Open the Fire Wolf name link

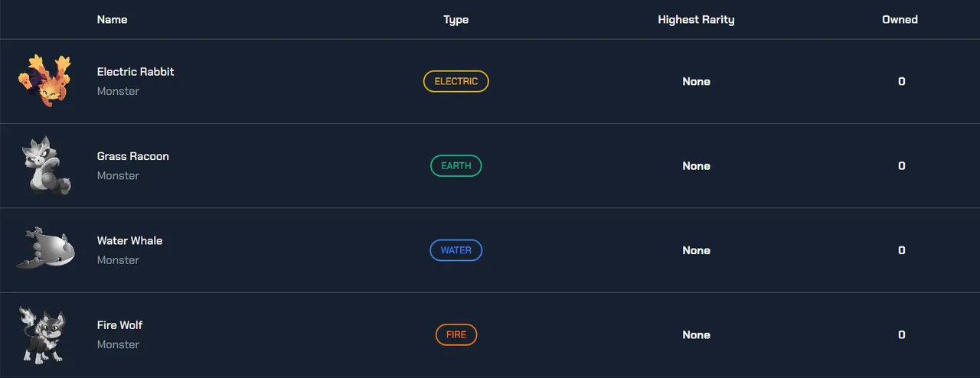pyautogui.click(x=119, y=325)
